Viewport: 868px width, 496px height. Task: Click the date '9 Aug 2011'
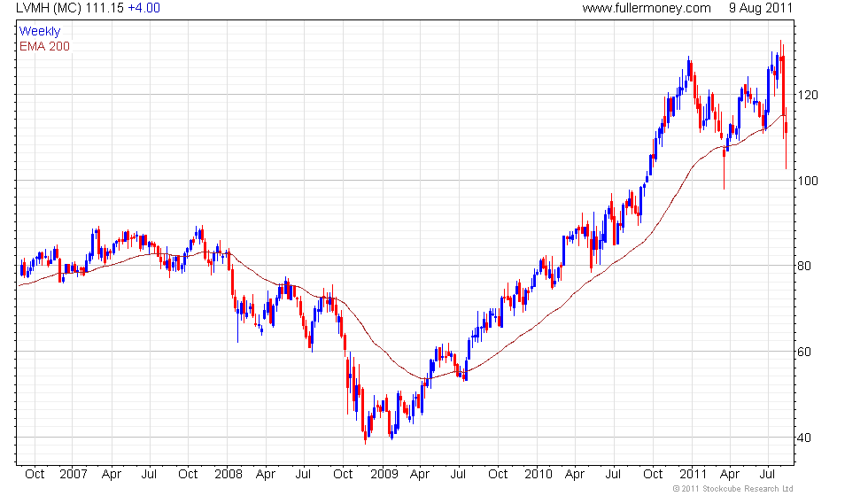click(761, 8)
